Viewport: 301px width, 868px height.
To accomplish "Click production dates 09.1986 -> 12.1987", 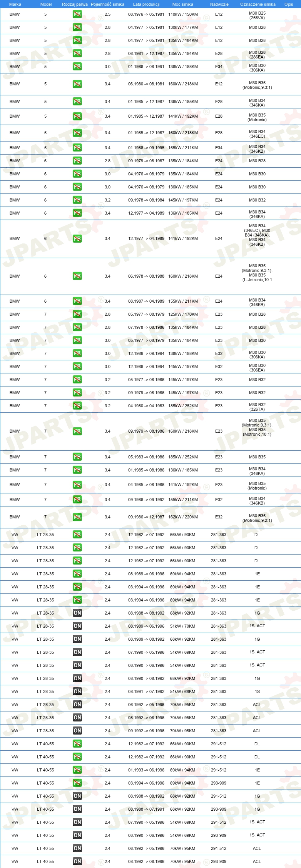I will point(146,517).
